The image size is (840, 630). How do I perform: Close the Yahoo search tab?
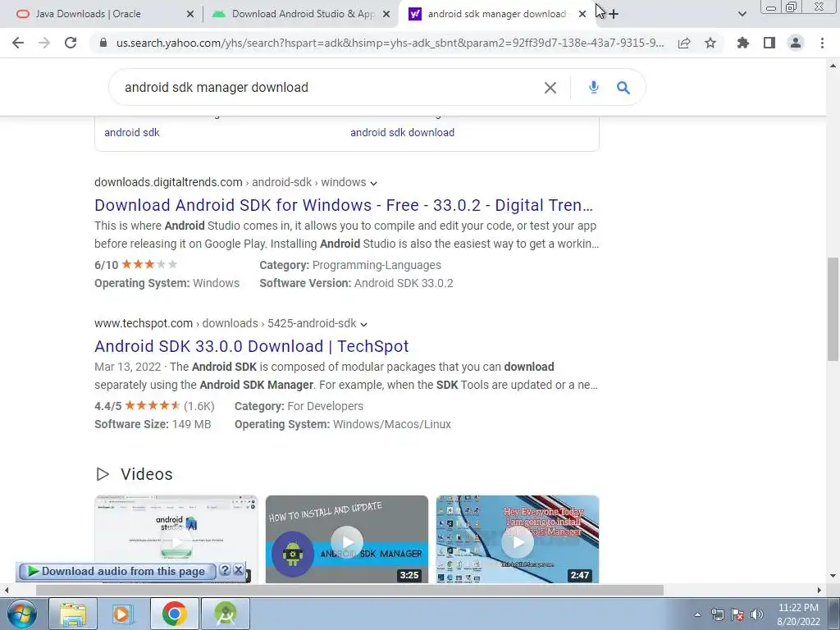(582, 15)
